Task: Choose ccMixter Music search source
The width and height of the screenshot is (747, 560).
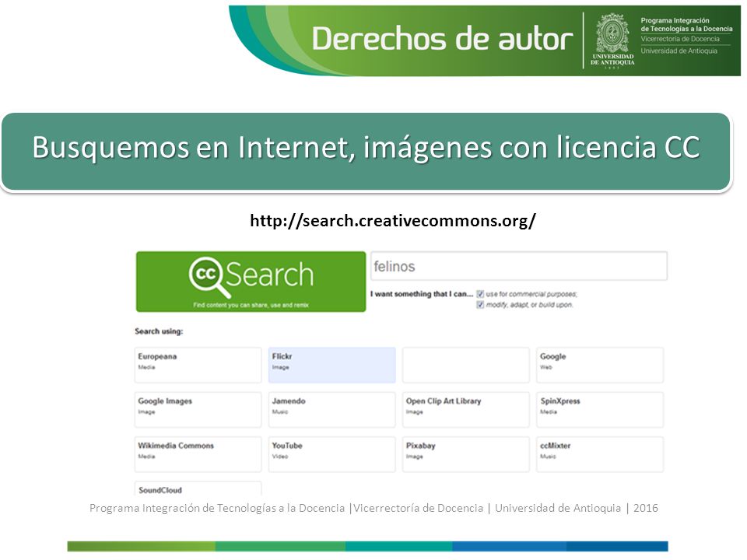Action: [600, 455]
